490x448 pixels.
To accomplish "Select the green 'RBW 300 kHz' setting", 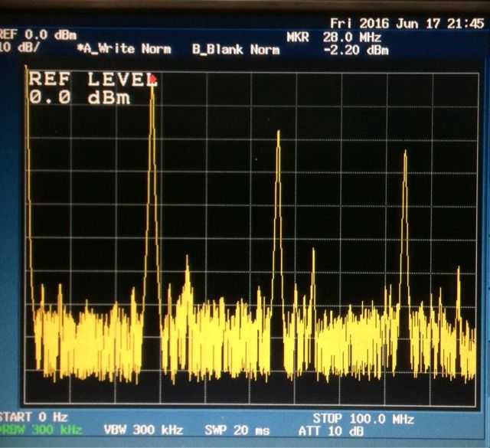I will pyautogui.click(x=41, y=430).
